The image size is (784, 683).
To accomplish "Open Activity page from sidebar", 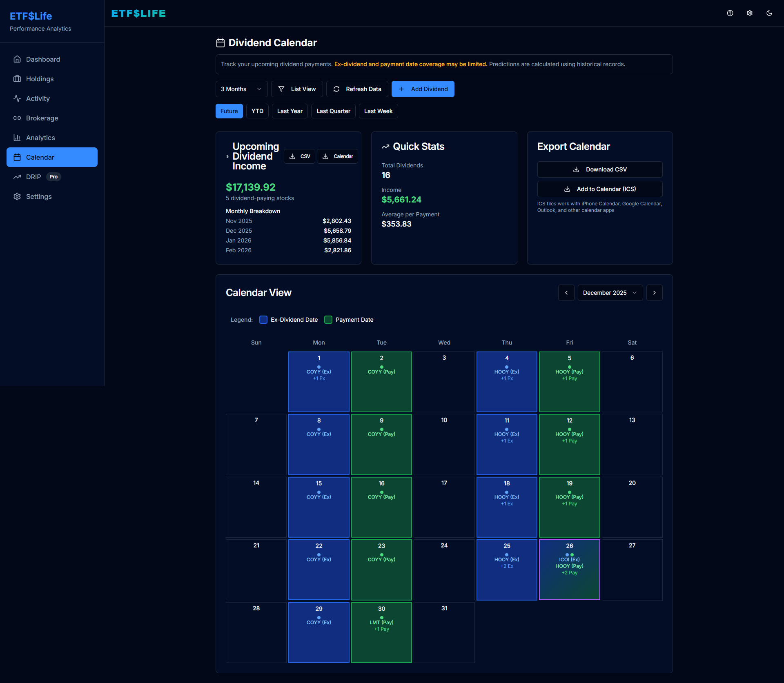I will 38,98.
